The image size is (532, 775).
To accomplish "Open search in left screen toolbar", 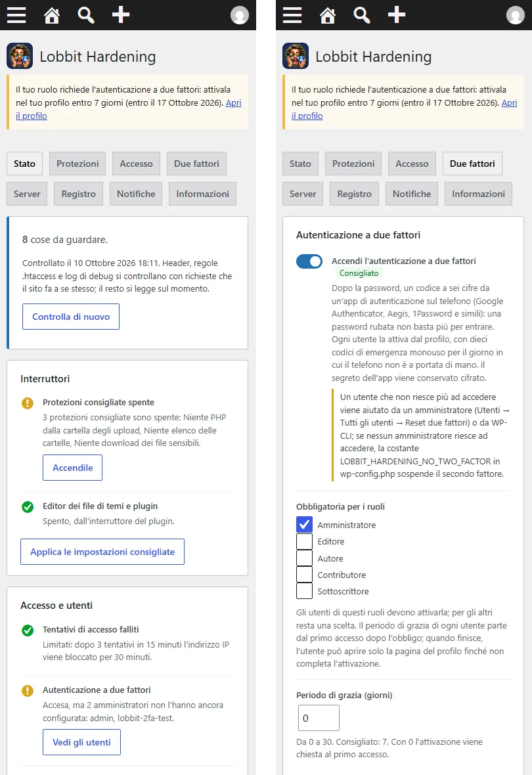I will (x=86, y=15).
